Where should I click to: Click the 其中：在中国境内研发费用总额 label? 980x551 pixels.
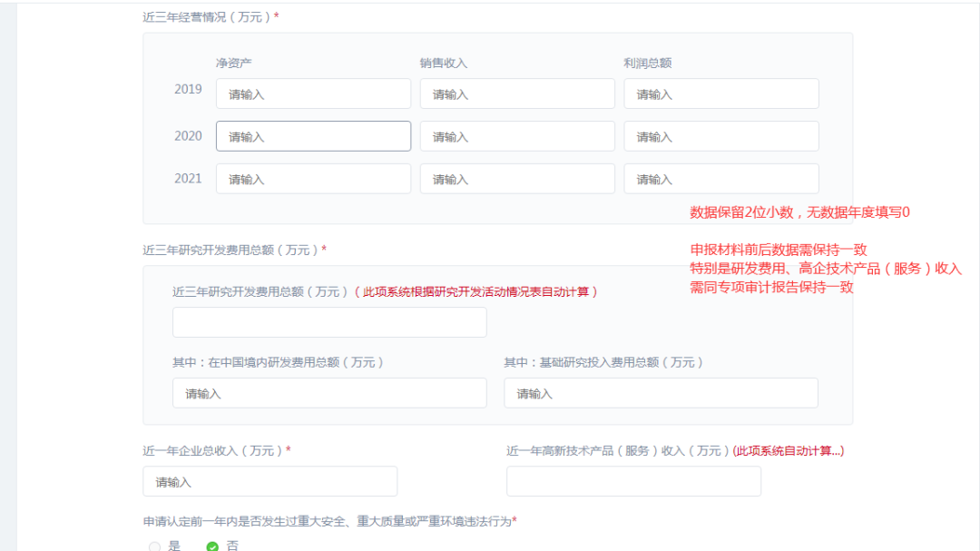(279, 363)
